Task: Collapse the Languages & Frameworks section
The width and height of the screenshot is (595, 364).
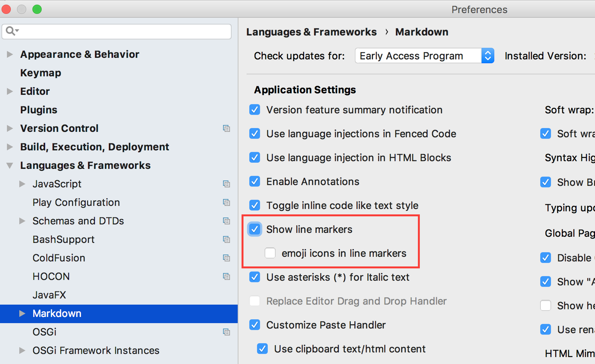Action: (10, 165)
